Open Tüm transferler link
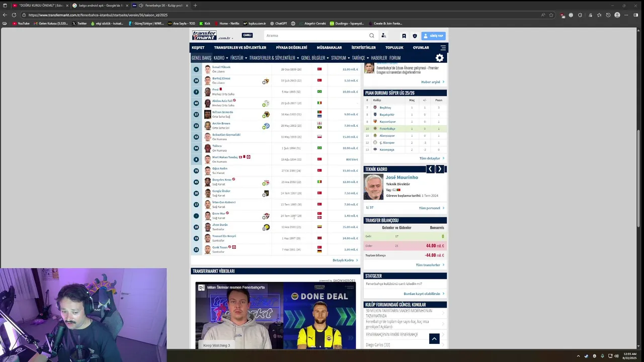644x362 pixels. click(430, 265)
